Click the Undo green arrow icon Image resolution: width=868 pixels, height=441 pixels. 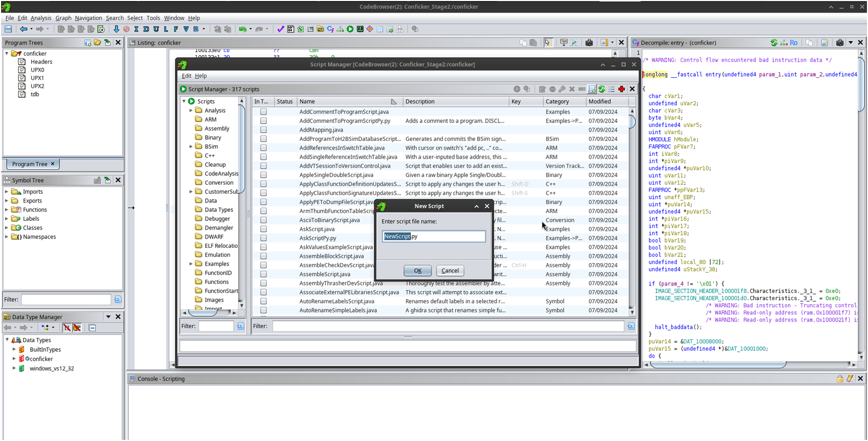243,29
